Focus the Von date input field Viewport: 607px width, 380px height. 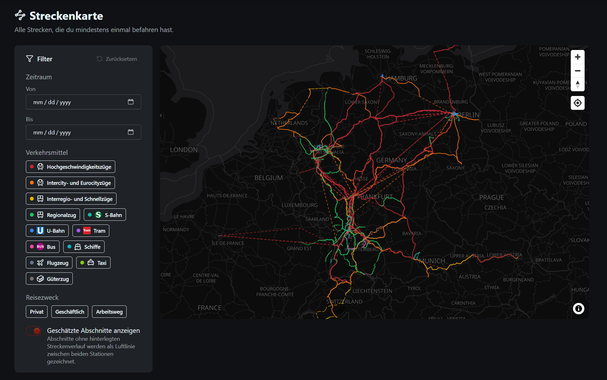83,102
